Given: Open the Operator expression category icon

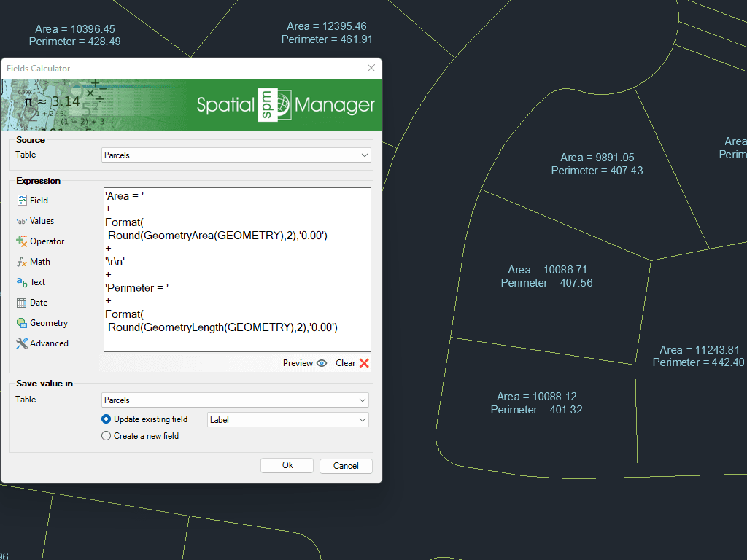Looking at the screenshot, I should [x=22, y=241].
